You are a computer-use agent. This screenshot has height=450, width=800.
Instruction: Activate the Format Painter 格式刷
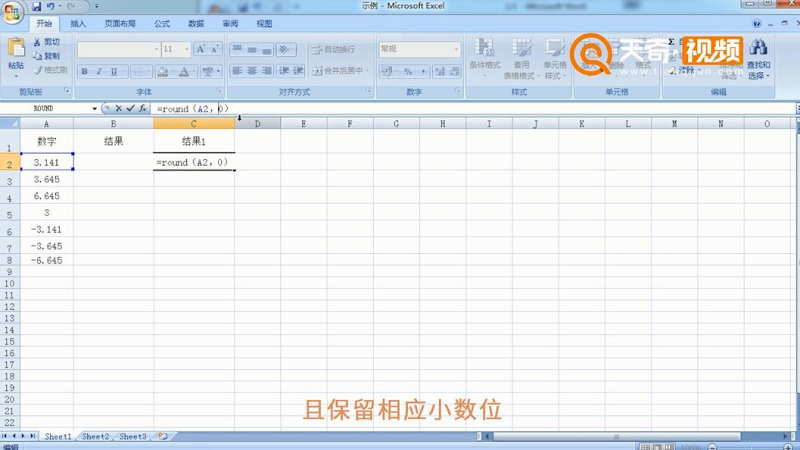click(50, 70)
